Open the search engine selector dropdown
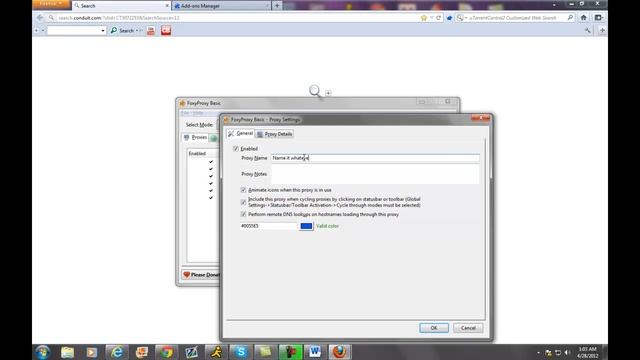640x360 pixels. coord(462,18)
